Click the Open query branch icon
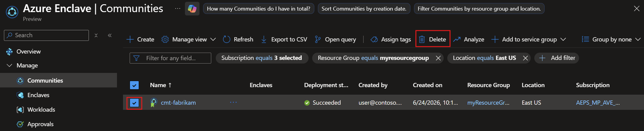The width and height of the screenshot is (644, 131). (318, 39)
